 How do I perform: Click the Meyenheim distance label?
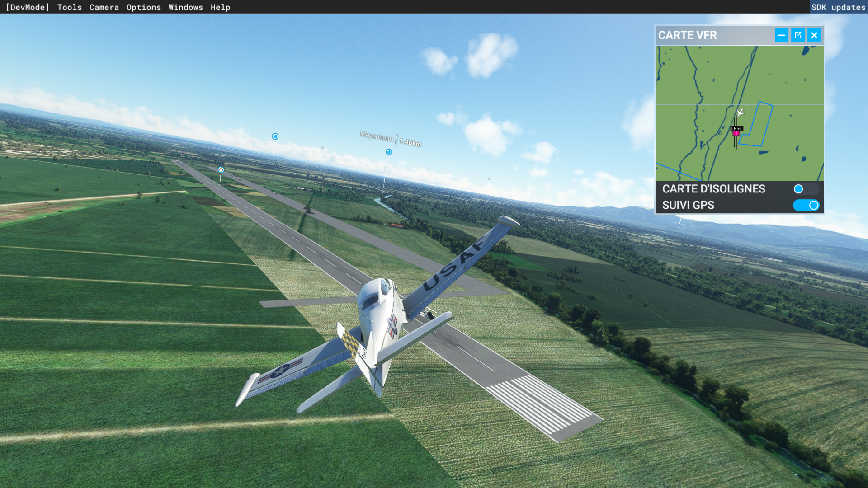coord(410,142)
